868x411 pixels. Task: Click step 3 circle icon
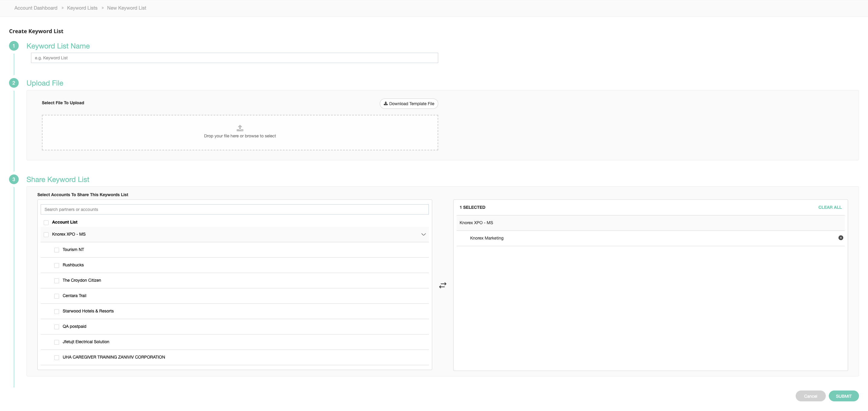pos(14,179)
